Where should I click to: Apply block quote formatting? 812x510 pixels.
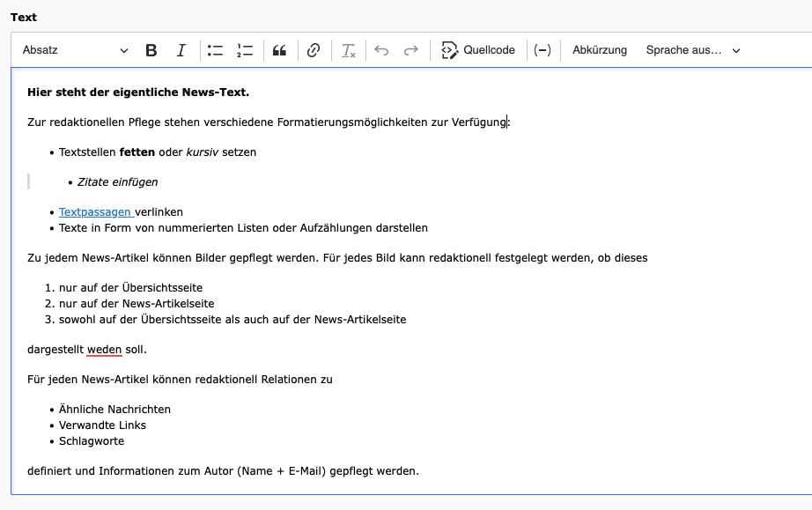(280, 50)
